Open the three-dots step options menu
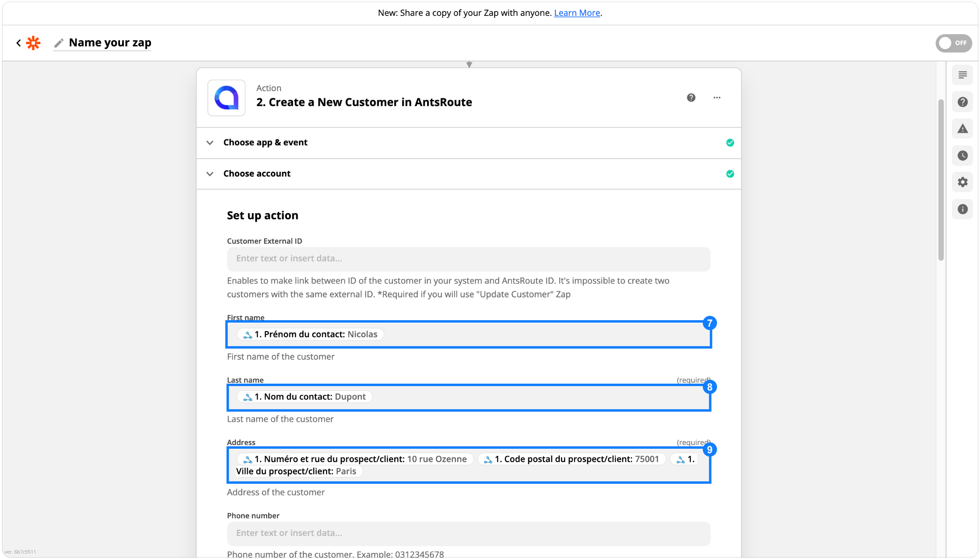 717,98
